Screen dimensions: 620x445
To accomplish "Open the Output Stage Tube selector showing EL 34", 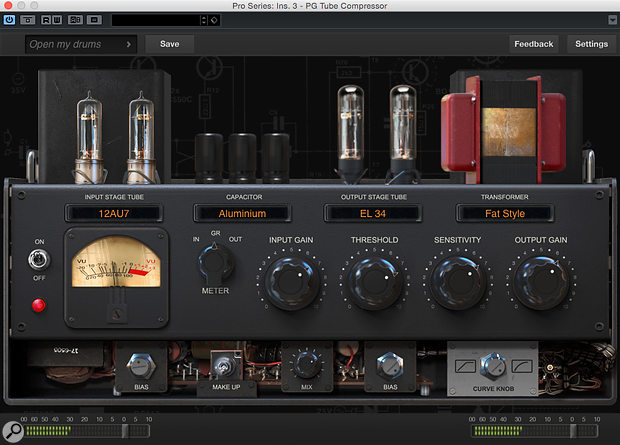I will point(372,214).
